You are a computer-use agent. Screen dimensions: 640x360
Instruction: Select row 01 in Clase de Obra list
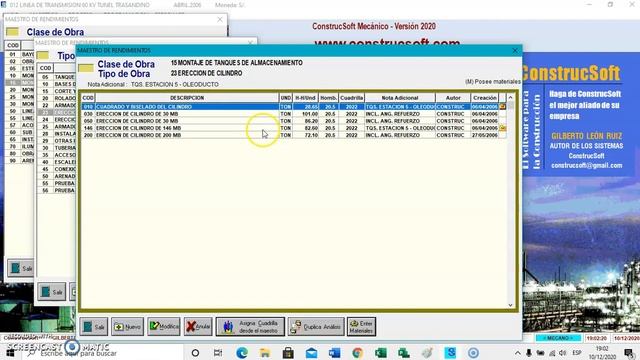coord(20,54)
